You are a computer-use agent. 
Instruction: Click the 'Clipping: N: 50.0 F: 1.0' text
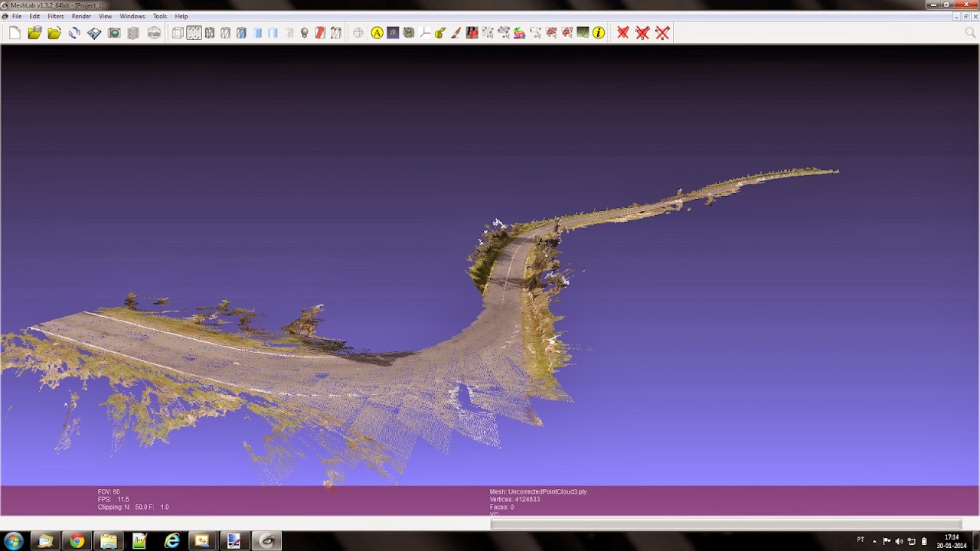click(x=133, y=507)
